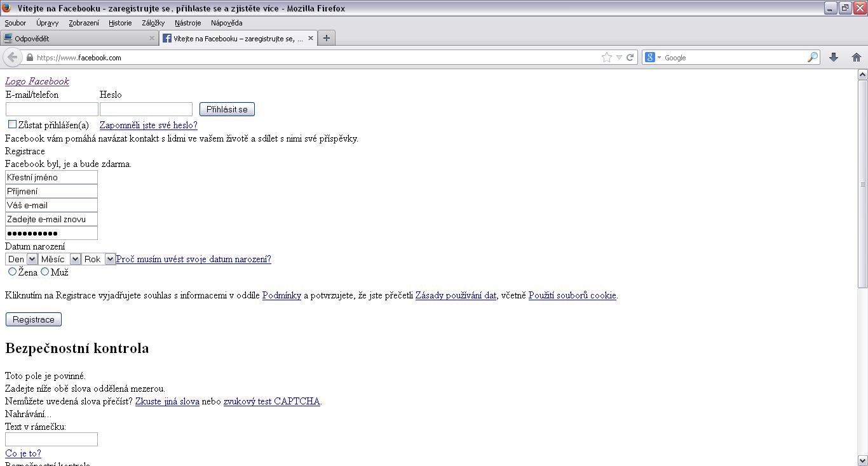The width and height of the screenshot is (868, 466).
Task: Go to the Firefox home page icon
Action: point(856,57)
